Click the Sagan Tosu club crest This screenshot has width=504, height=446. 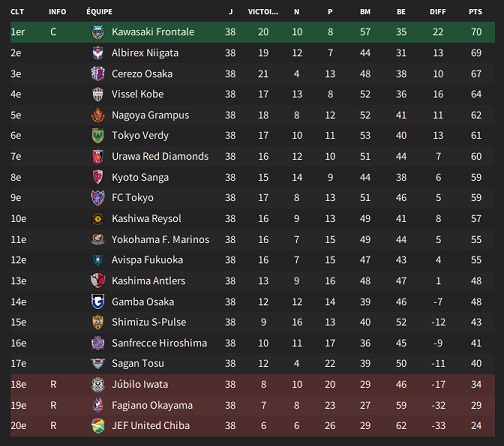click(x=98, y=363)
